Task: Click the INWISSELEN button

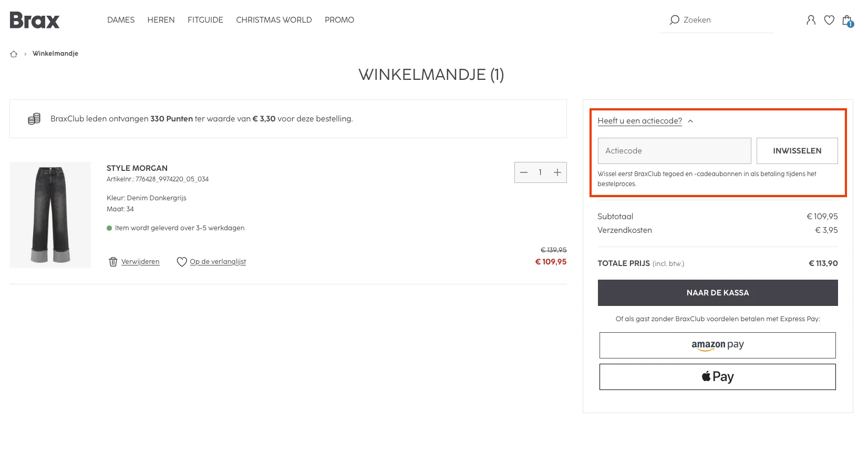Action: (x=797, y=151)
